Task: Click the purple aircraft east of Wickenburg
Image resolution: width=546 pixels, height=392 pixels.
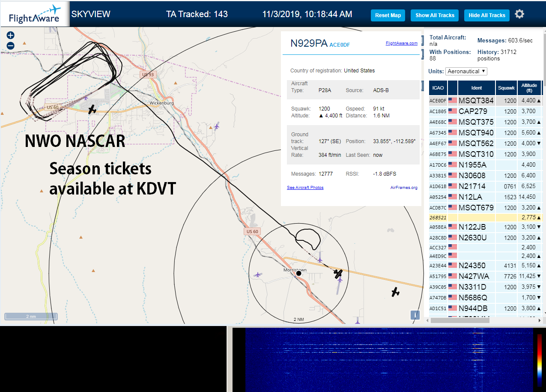Action: pyautogui.click(x=217, y=126)
